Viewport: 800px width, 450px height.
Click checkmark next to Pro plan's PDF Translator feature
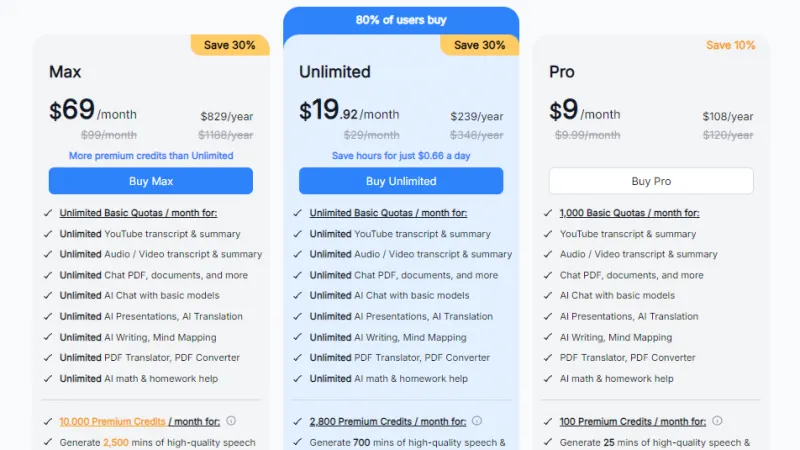tap(548, 358)
